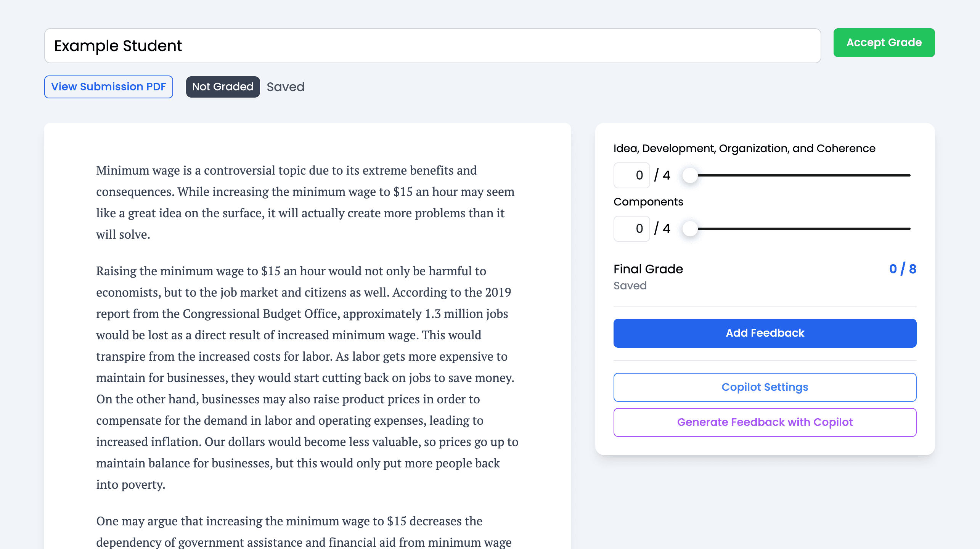
Task: Click the Idea and Organization score box
Action: pos(631,175)
